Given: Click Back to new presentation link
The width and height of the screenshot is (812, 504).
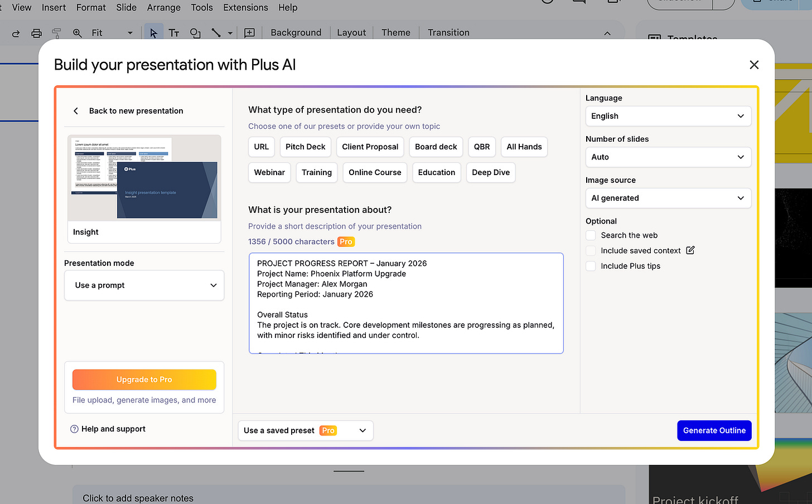Looking at the screenshot, I should coord(136,111).
